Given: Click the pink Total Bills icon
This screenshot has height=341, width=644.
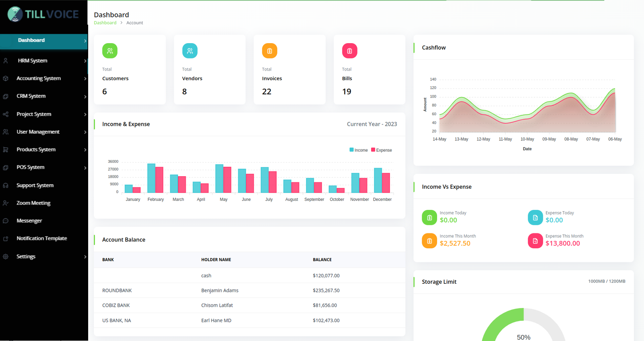Looking at the screenshot, I should coord(349,51).
